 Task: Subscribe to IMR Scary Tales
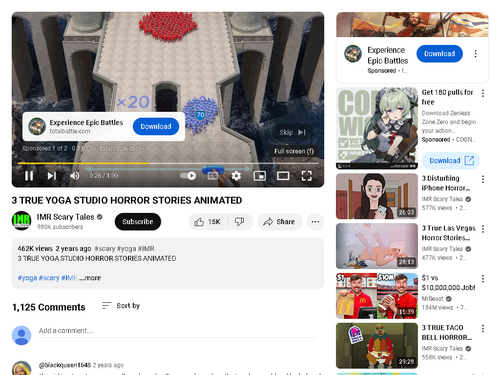click(x=138, y=222)
